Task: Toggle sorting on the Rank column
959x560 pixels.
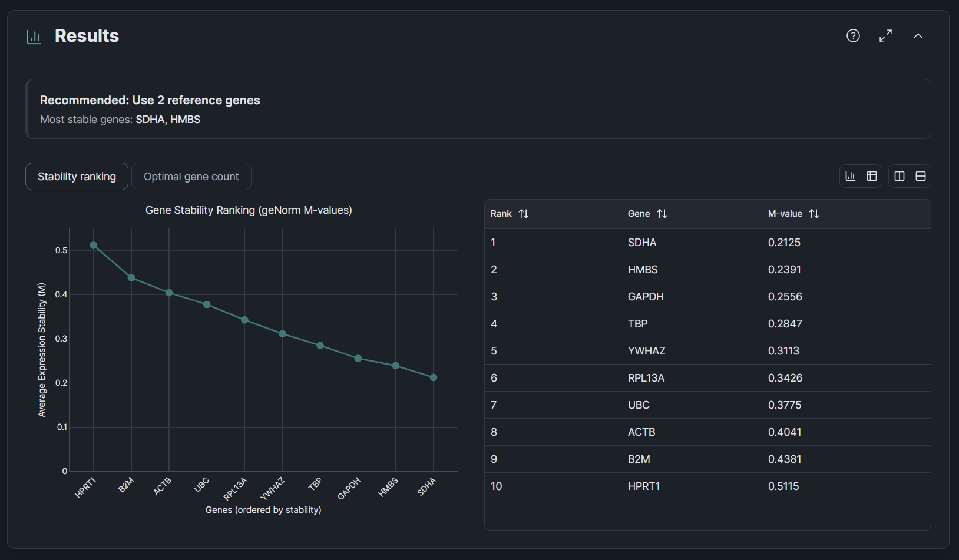Action: [524, 214]
